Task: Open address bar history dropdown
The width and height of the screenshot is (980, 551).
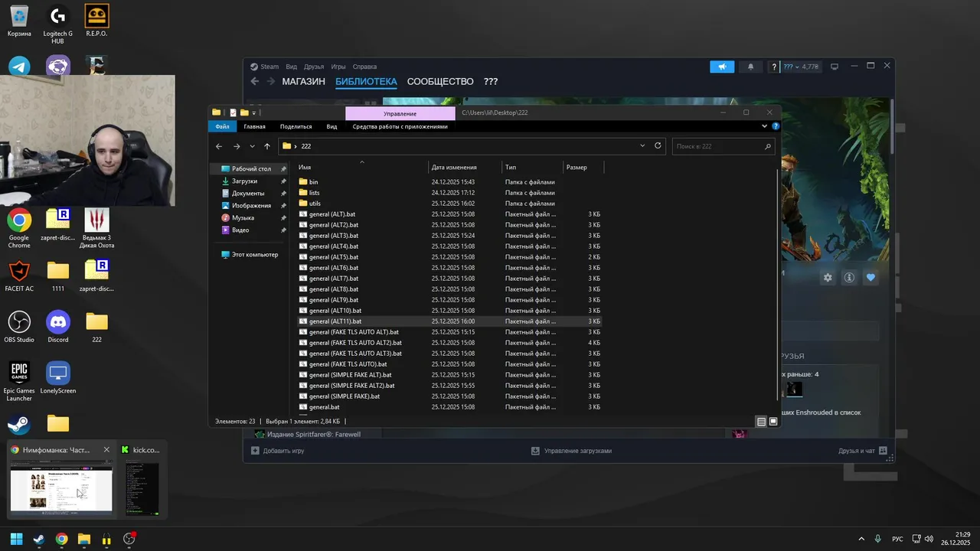Action: 642,145
